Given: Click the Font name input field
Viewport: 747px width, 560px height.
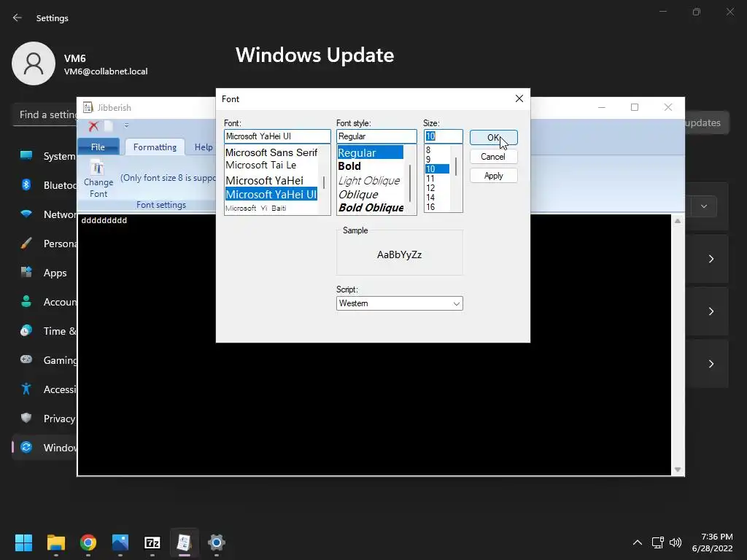Looking at the screenshot, I should [x=277, y=136].
